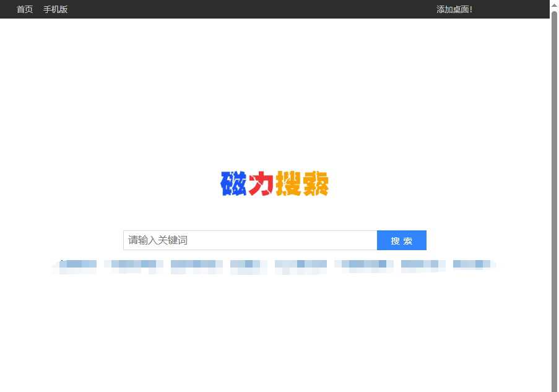Click the vertical scrollbar track

(x=554, y=186)
